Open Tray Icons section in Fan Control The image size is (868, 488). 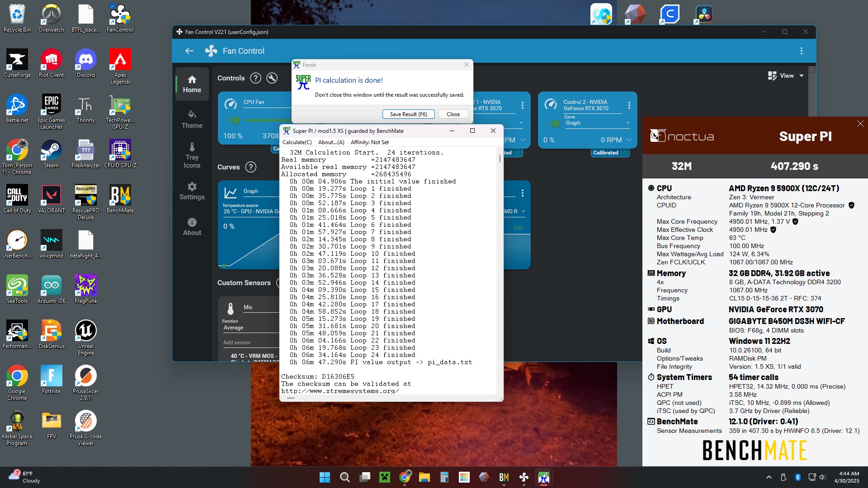(192, 155)
